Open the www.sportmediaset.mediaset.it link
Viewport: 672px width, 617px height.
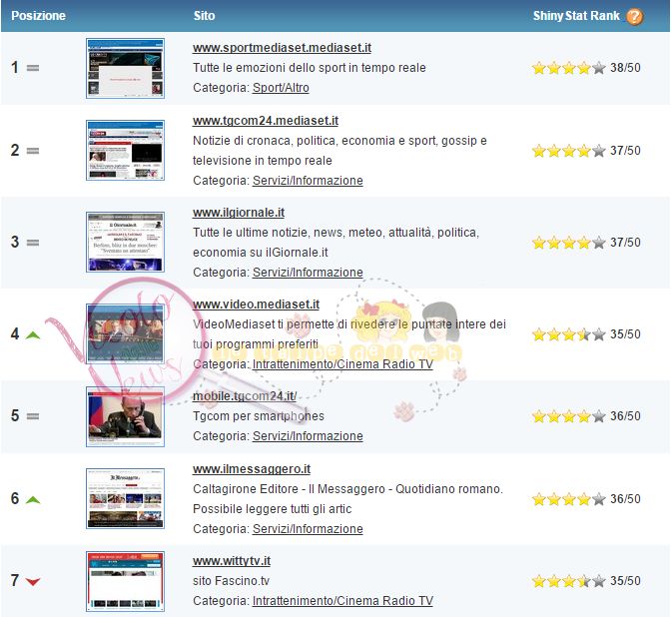[282, 48]
